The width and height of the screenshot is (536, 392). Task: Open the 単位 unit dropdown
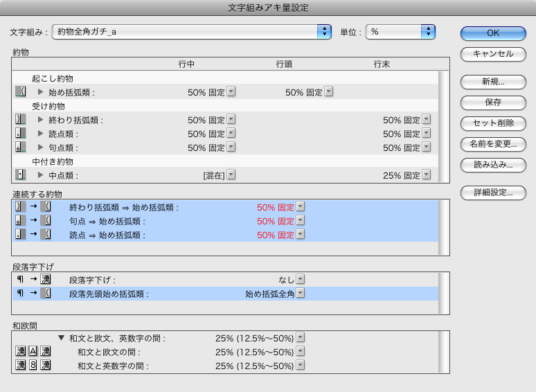click(400, 32)
